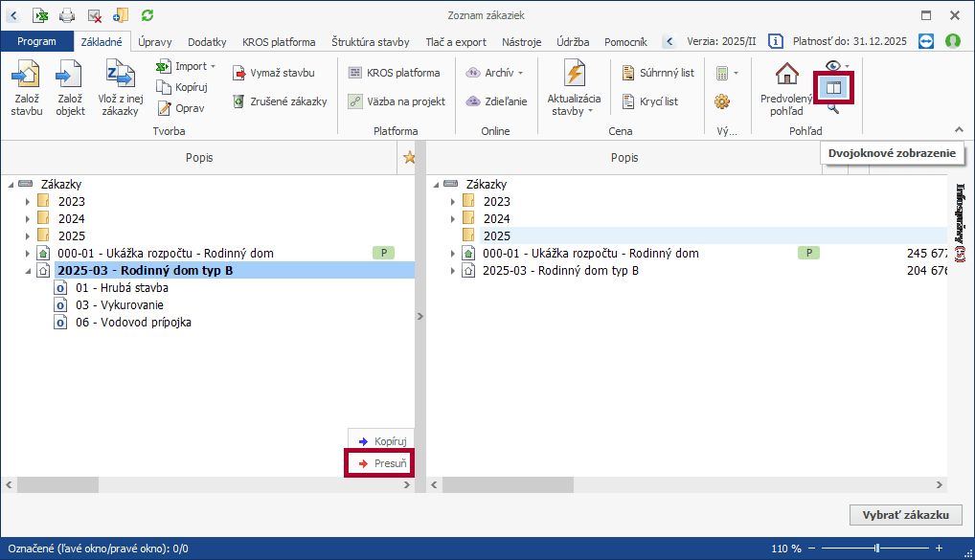Click Vymaž stavbu in ribbon
Image resolution: width=975 pixels, height=560 pixels.
point(273,73)
